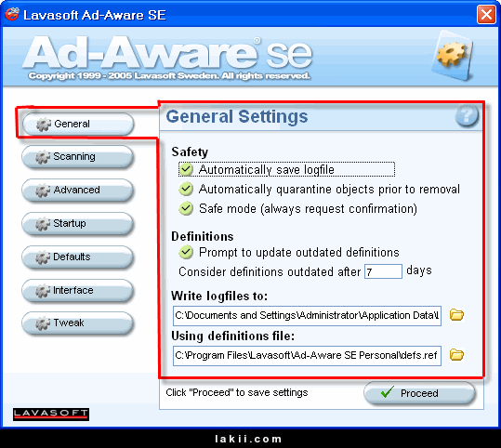Disable Safe mode confirmation checkbox
The height and width of the screenshot is (448, 501).
[186, 208]
